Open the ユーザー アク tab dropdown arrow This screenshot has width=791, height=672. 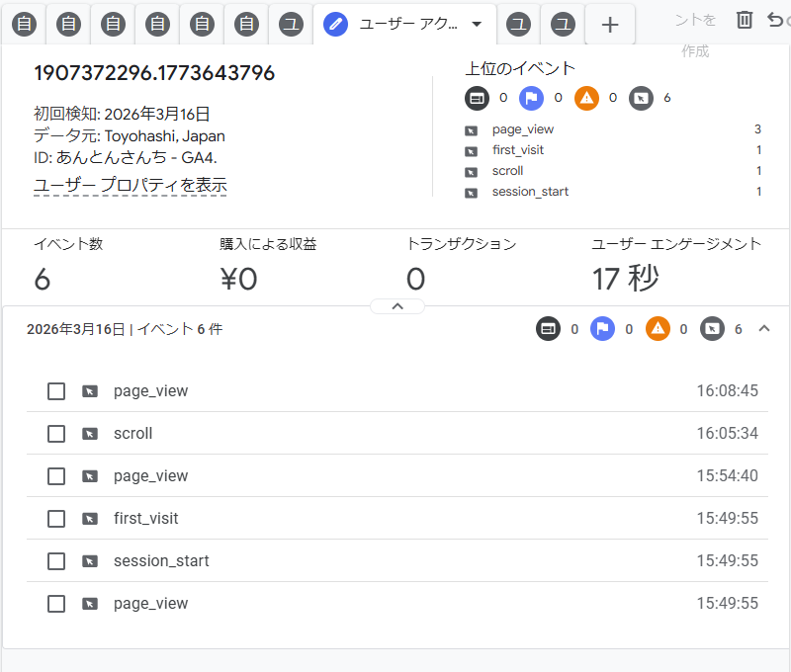pos(477,24)
